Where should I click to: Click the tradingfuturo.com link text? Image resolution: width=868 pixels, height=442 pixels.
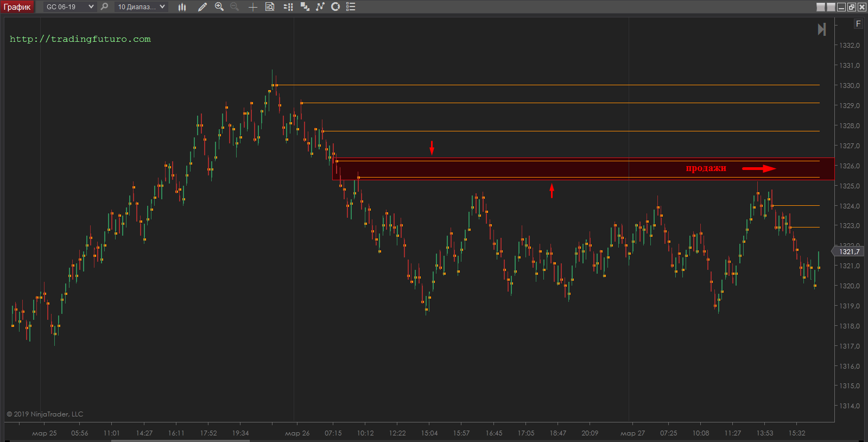(80, 39)
